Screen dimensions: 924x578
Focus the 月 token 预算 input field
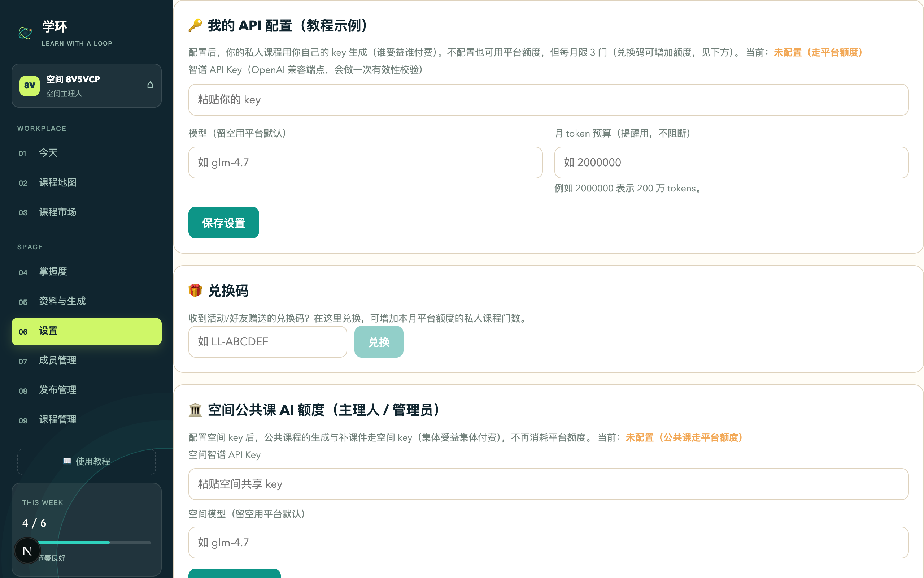[731, 163]
